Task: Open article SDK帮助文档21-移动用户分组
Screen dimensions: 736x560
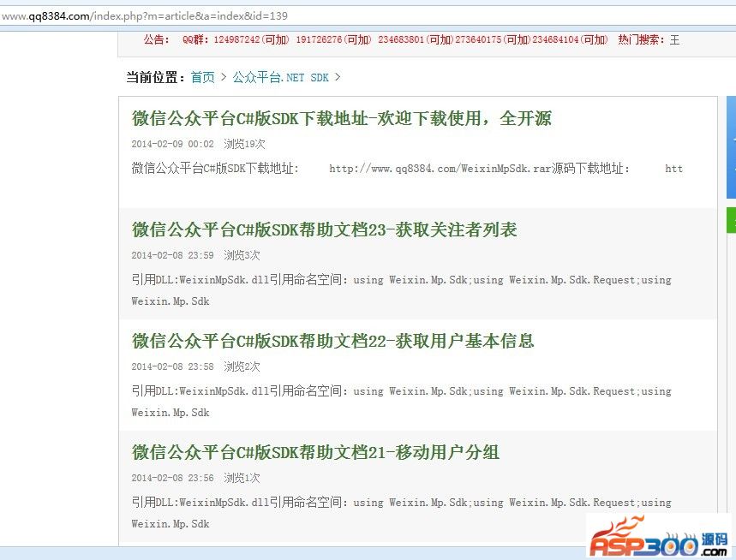Action: (315, 452)
